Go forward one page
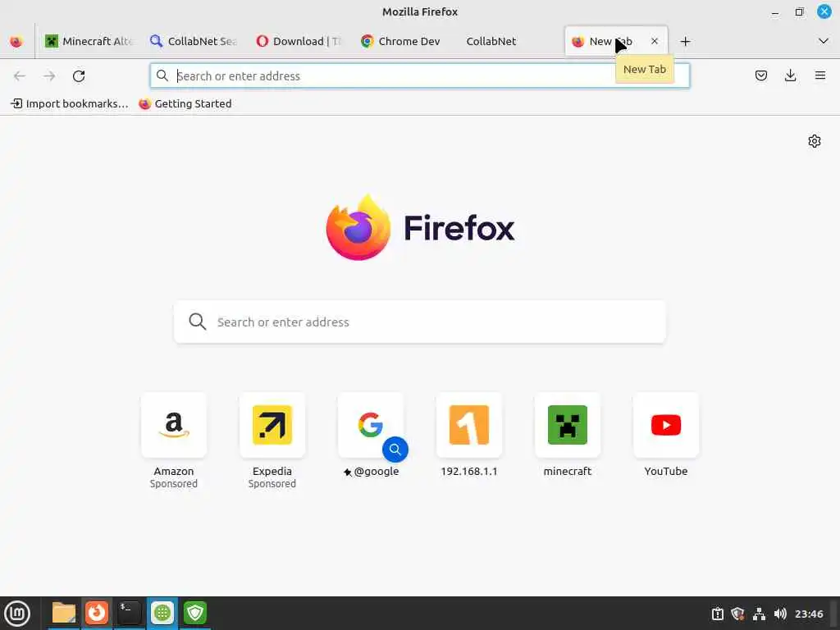Screen dimensions: 840x630 coord(49,76)
